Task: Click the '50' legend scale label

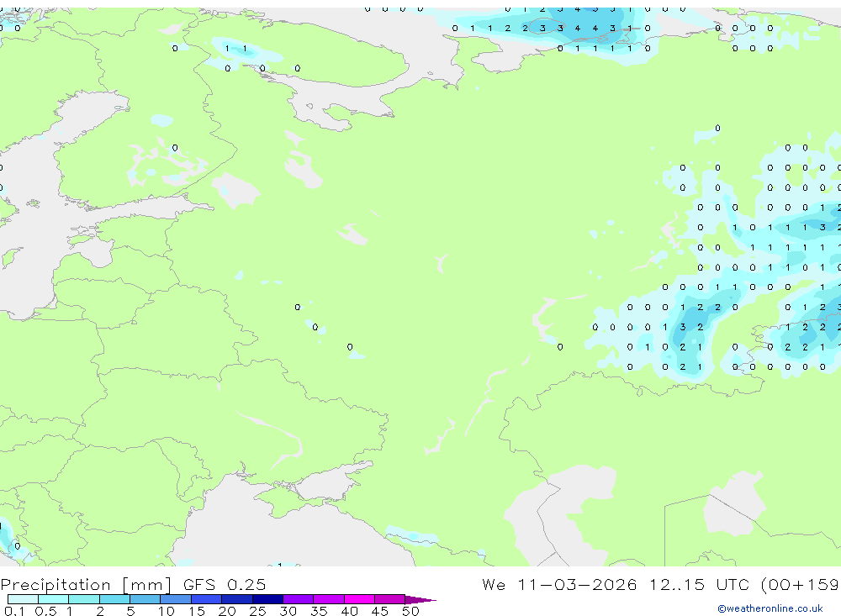Action: [410, 611]
